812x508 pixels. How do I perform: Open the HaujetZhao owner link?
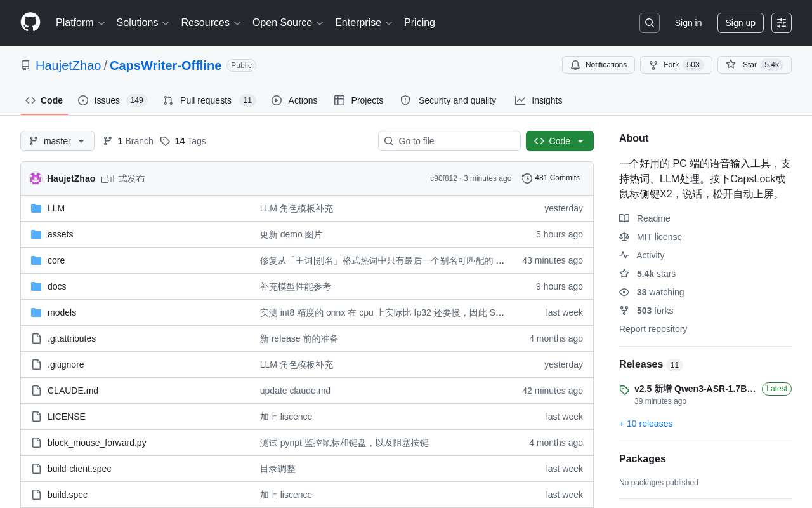69,65
